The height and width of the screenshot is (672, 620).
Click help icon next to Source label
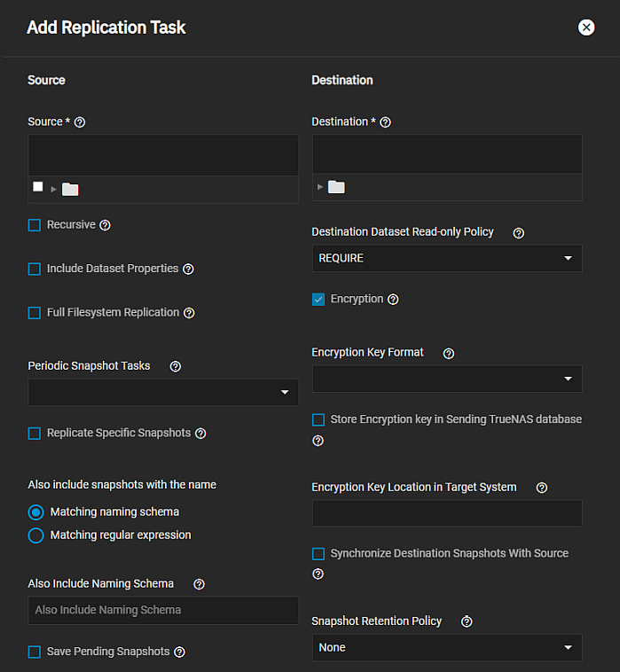click(80, 122)
